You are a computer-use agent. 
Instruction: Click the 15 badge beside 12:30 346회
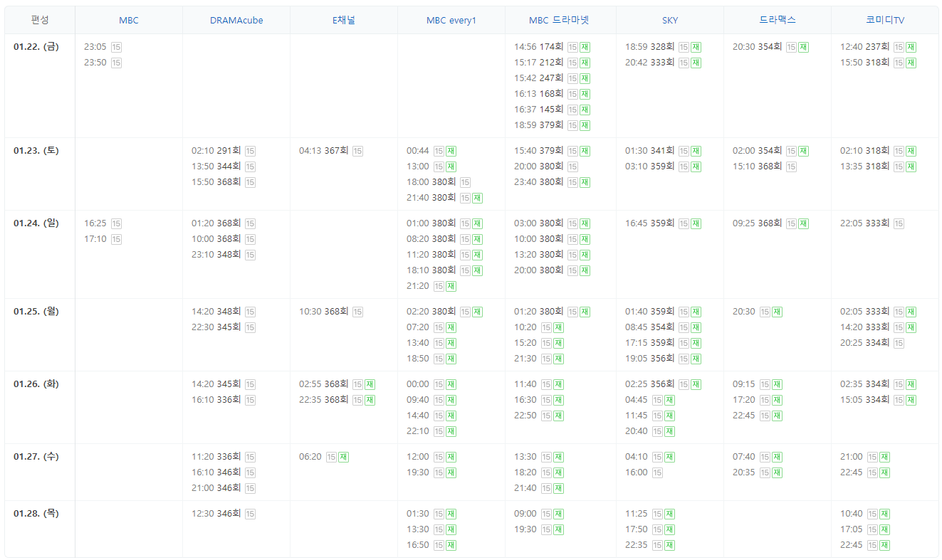(x=250, y=514)
